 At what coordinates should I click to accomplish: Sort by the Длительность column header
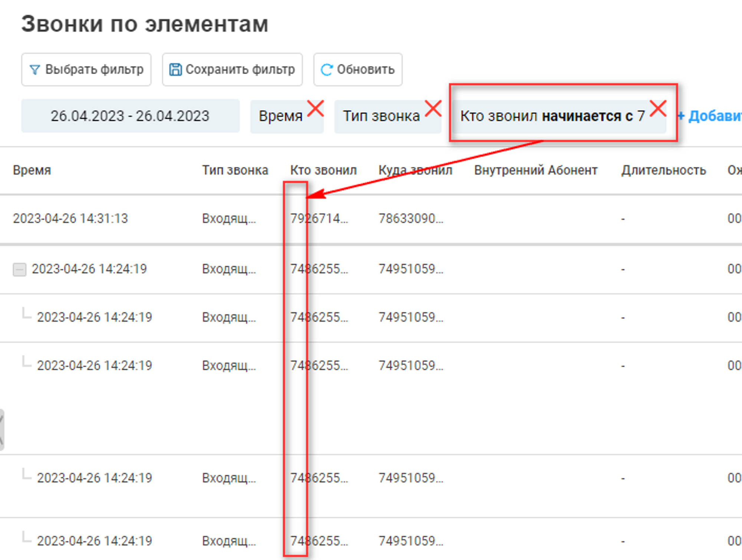[663, 170]
